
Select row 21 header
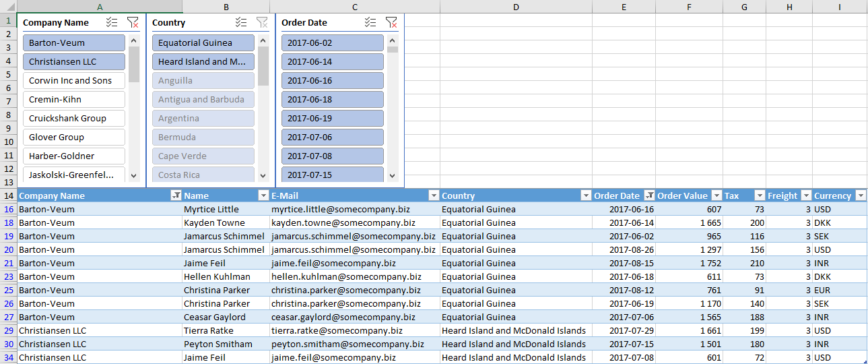click(x=9, y=263)
